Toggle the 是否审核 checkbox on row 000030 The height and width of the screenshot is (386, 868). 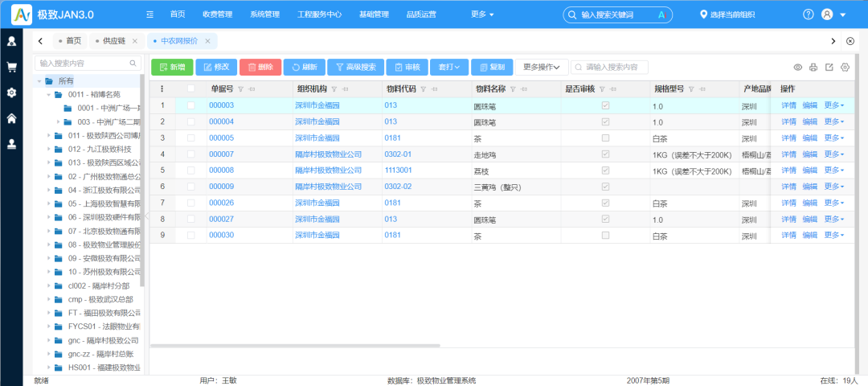click(606, 236)
